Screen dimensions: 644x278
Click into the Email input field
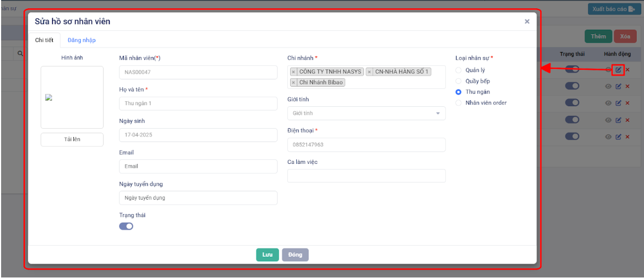coord(198,167)
